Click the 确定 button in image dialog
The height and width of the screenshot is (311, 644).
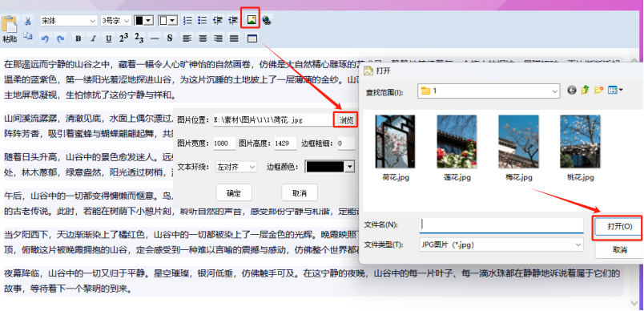click(x=234, y=192)
